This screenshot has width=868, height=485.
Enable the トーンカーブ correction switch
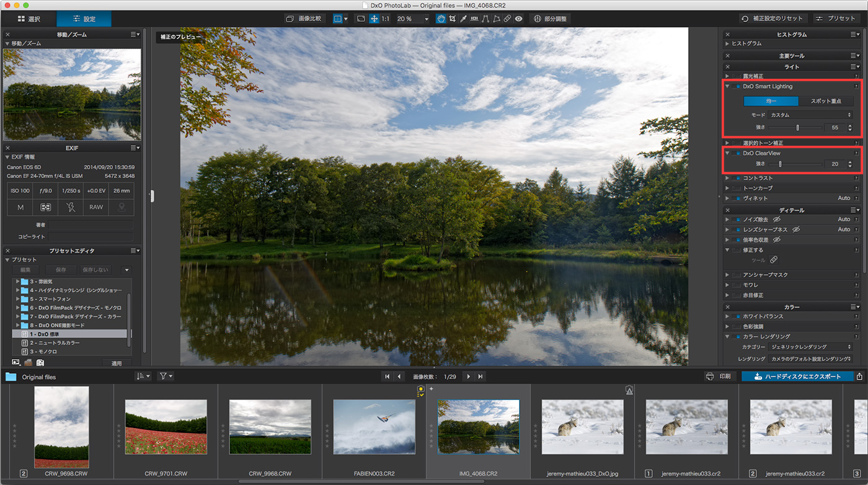[x=736, y=188]
